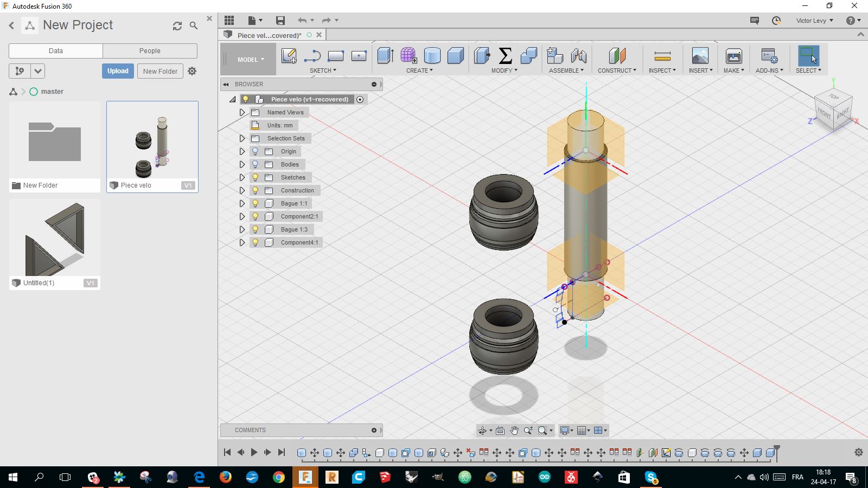Click the Create Form purple icon

(409, 56)
